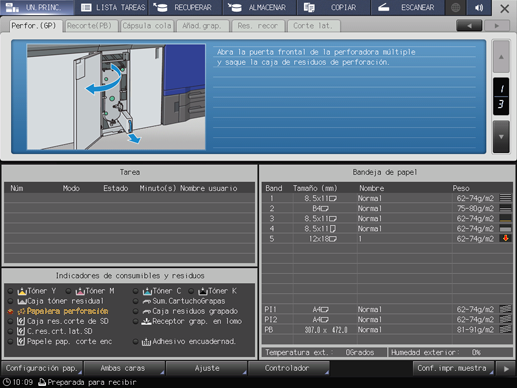Open the Ajuste menu button
The image size is (517, 388).
206,368
